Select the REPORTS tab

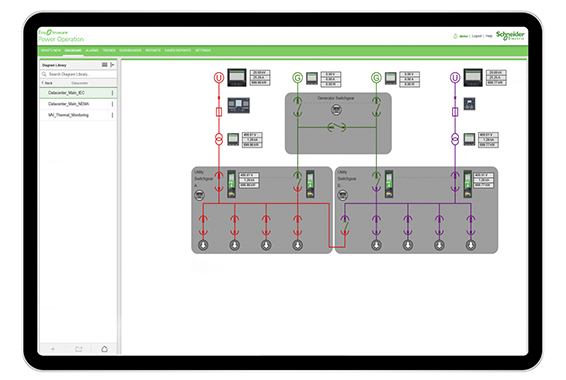pos(153,50)
